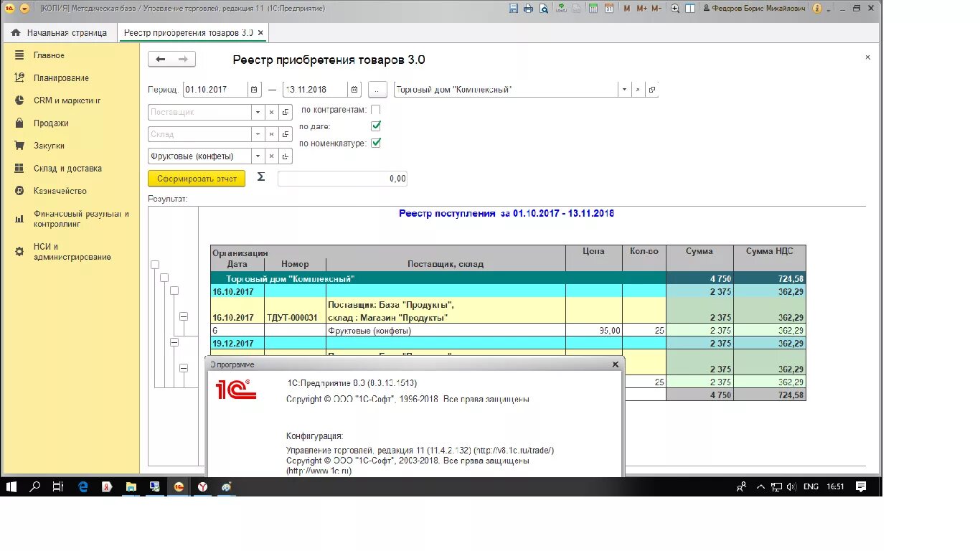Screen dimensions: 980x551
Task: Uncheck the по номенклатуре checkbox
Action: (376, 142)
